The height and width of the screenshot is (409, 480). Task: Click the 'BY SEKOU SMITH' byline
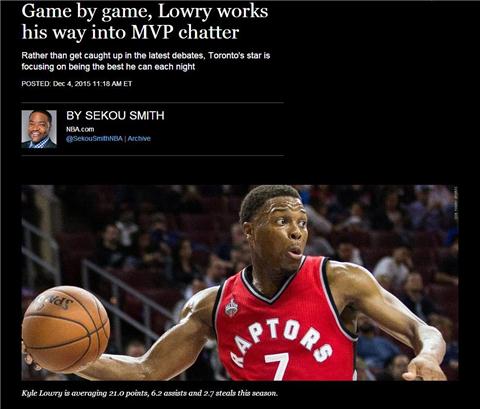coord(115,116)
